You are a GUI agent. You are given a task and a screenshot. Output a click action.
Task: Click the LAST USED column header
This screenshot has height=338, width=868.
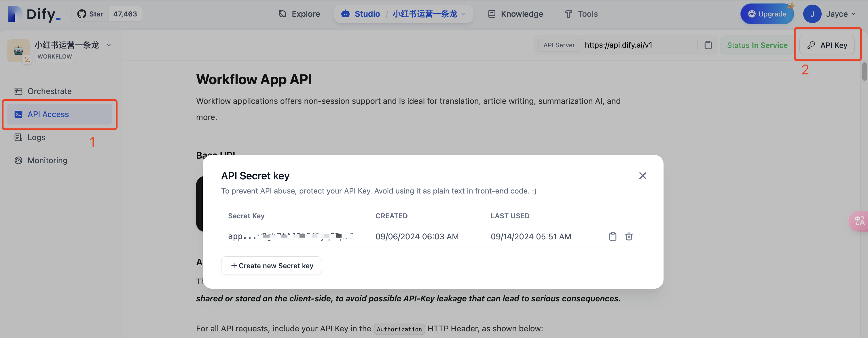(x=510, y=216)
